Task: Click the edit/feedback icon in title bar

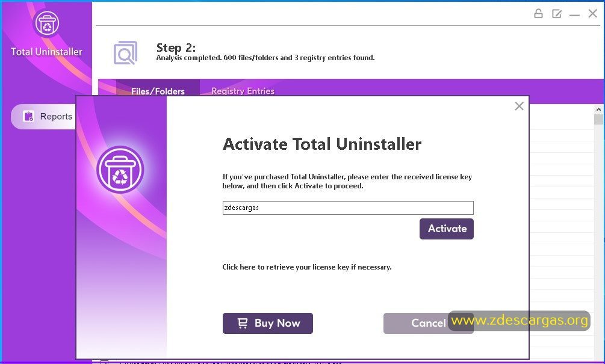Action: pos(556,14)
